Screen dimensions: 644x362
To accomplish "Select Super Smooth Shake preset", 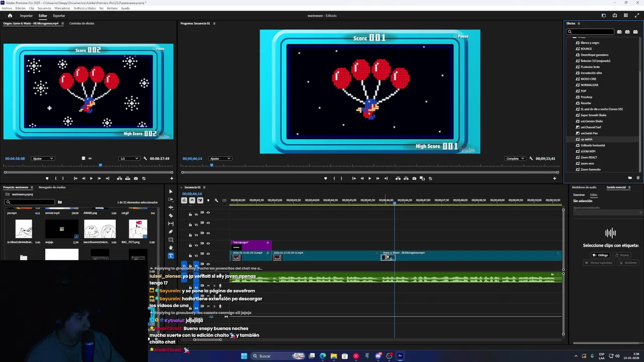I will (593, 115).
